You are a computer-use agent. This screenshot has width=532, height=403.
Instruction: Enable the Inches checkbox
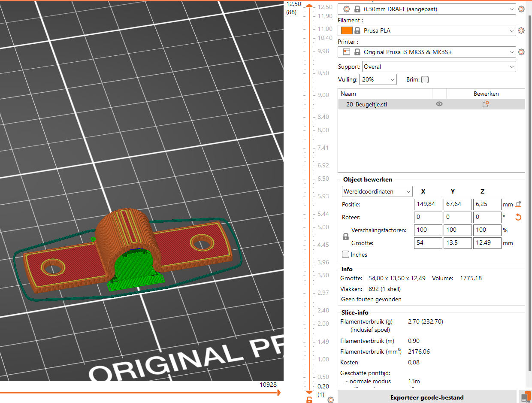pos(345,254)
